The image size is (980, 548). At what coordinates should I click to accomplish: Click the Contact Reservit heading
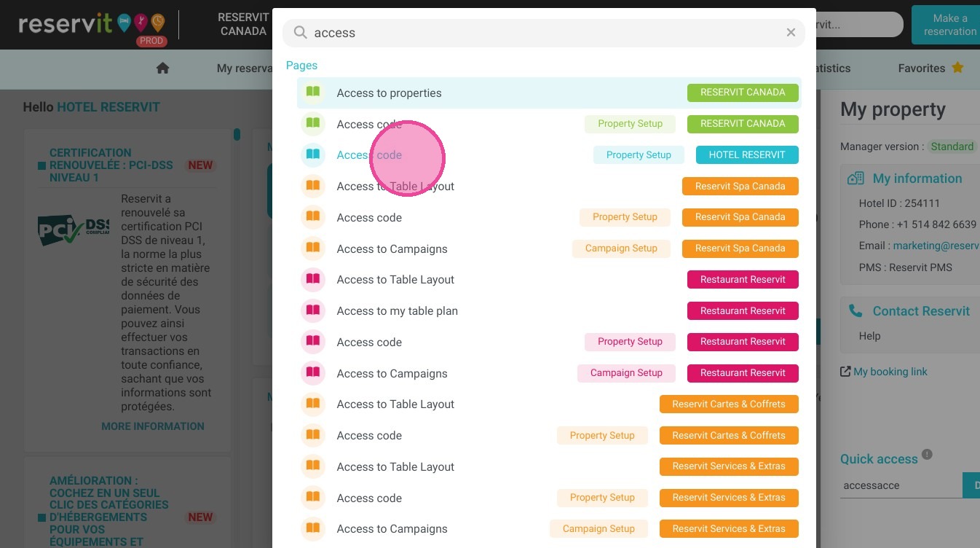921,311
